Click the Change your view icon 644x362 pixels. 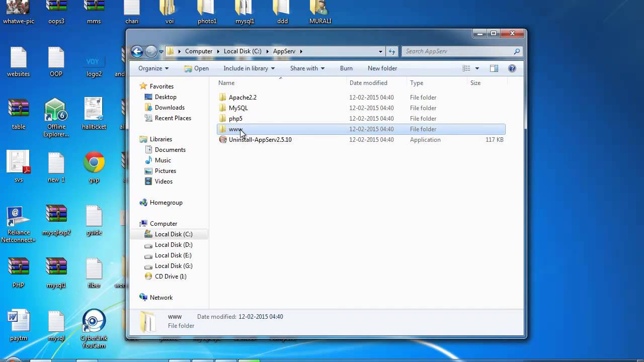pyautogui.click(x=466, y=68)
